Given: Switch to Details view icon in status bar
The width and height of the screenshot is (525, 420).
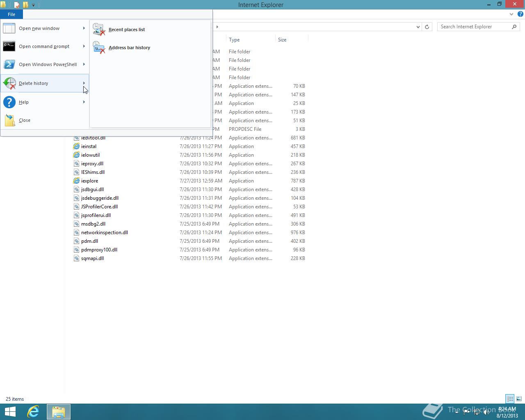Looking at the screenshot, I should 510,399.
